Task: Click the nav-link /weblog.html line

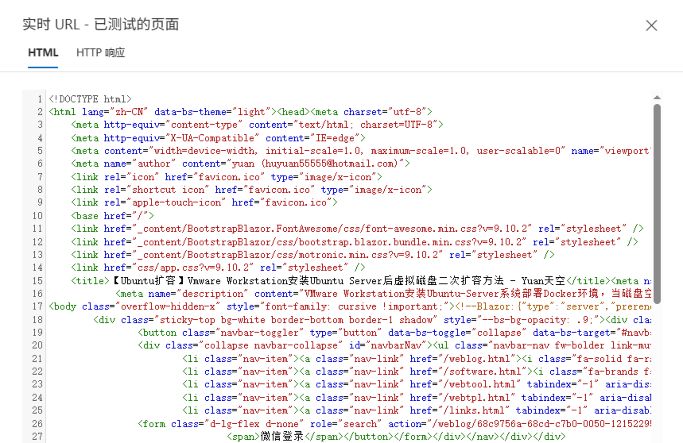Action: coord(416,358)
